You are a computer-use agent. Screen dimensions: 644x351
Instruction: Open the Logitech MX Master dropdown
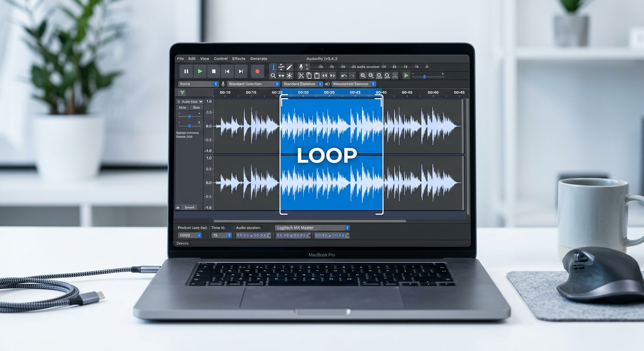click(x=312, y=228)
